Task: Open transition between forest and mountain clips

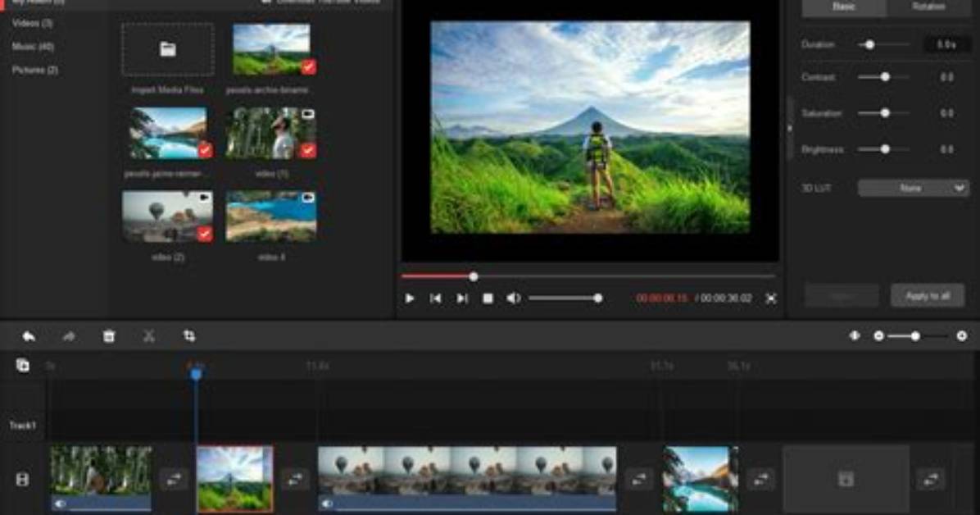Action: tap(174, 480)
